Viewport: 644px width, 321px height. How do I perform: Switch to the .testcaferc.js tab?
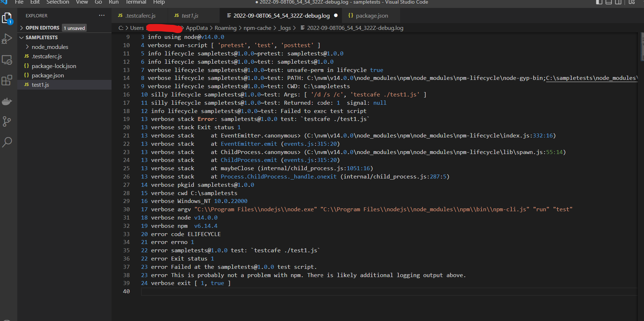[x=140, y=15]
